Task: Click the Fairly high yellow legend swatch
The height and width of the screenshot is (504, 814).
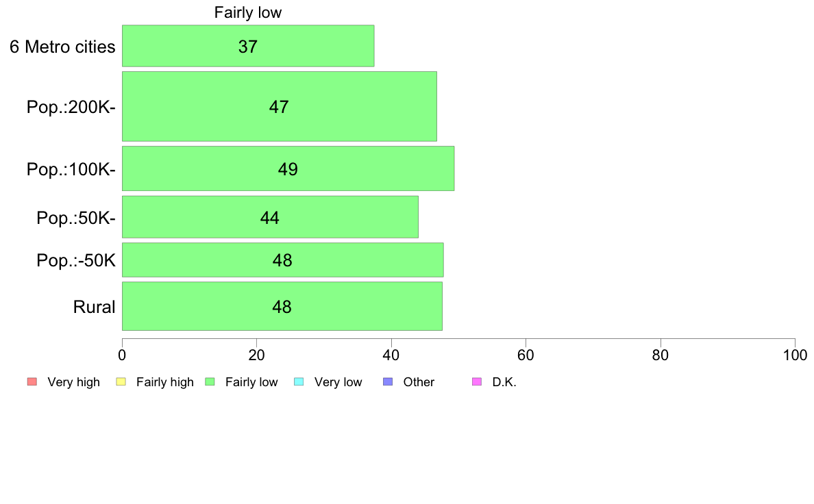Action: (121, 381)
